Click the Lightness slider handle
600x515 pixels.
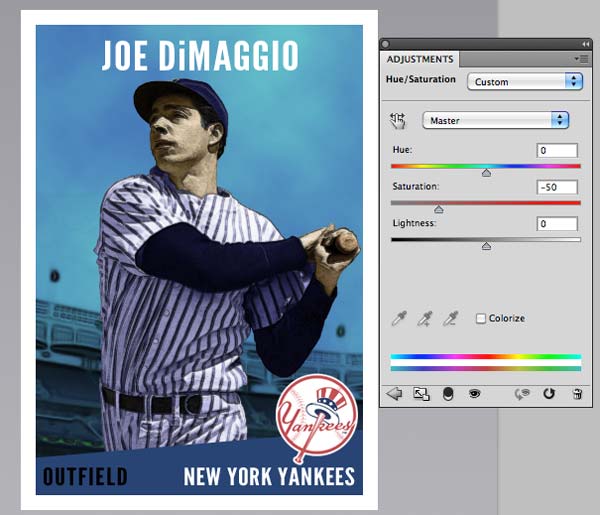click(486, 246)
